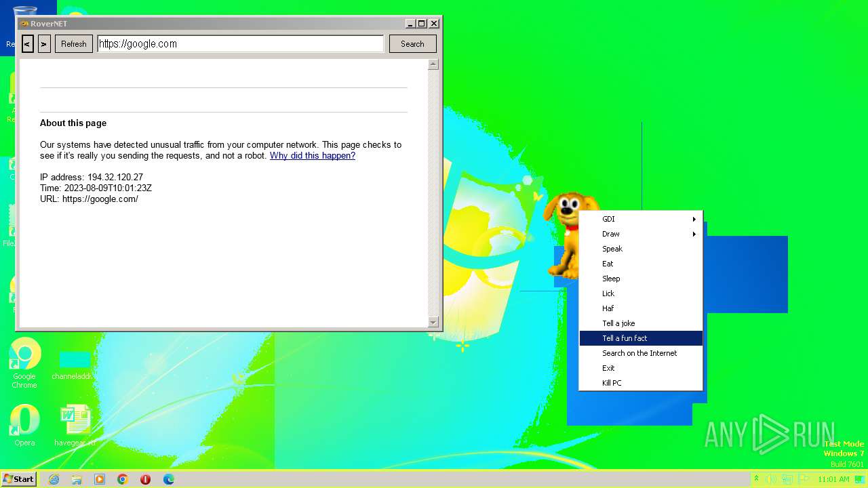Close the RoverNET window

[x=434, y=24]
